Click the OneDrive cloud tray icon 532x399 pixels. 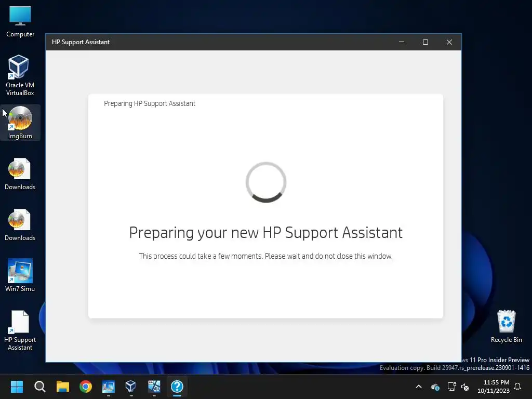point(435,387)
